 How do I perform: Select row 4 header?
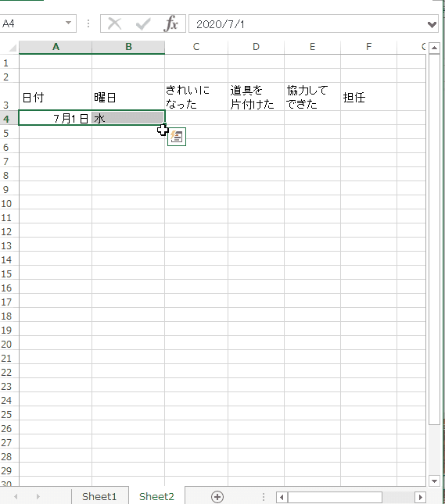(x=9, y=119)
